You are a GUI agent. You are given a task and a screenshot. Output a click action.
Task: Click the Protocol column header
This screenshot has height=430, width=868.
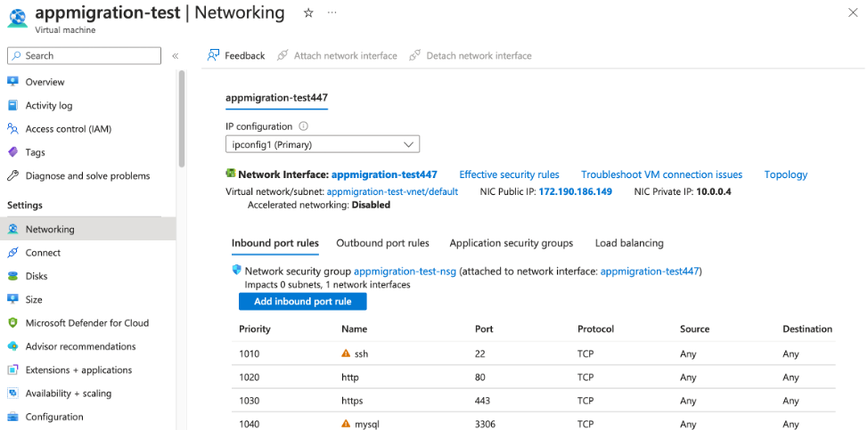click(595, 329)
